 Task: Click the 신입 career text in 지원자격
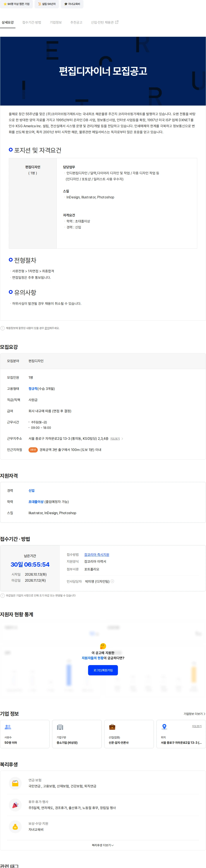tap(32, 491)
